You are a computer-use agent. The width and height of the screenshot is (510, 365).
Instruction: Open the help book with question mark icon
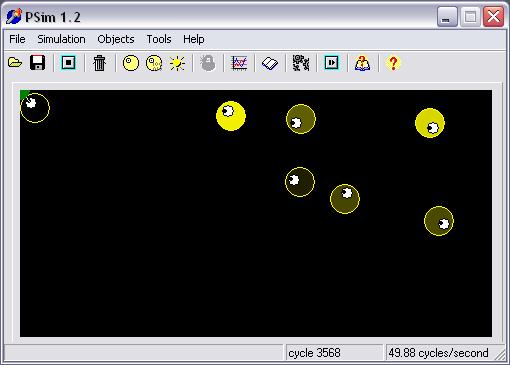point(362,63)
